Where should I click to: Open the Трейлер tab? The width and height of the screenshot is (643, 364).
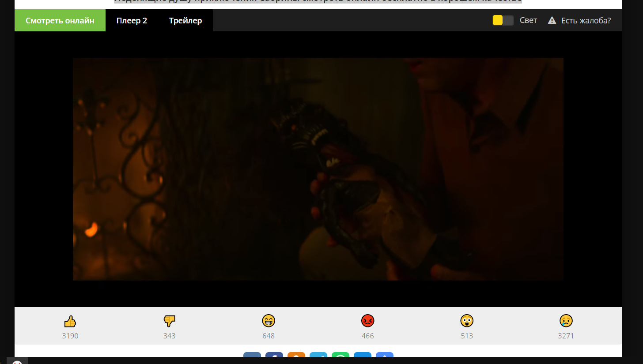(x=185, y=20)
